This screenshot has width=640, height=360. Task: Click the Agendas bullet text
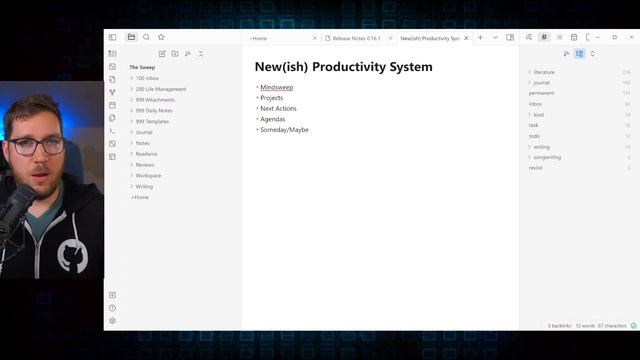coord(273,119)
